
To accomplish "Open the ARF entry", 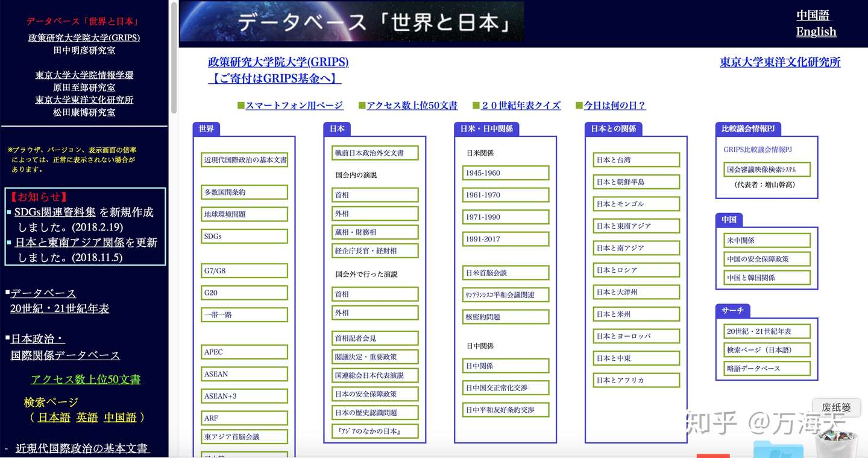I will pos(244,418).
